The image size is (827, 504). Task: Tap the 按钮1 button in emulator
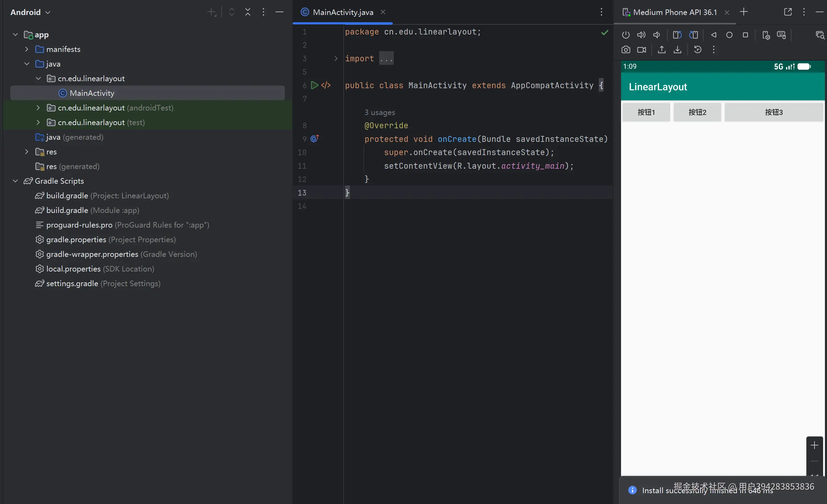(x=646, y=112)
